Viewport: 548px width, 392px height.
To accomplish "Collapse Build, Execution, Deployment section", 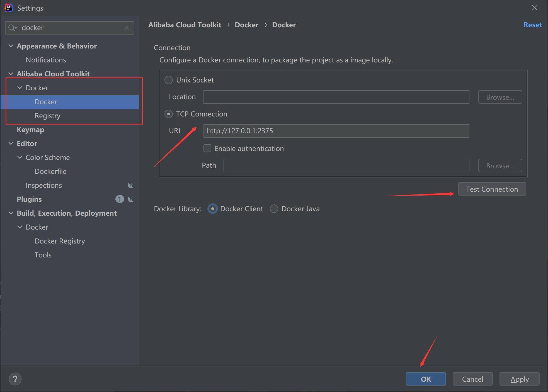I will 11,213.
